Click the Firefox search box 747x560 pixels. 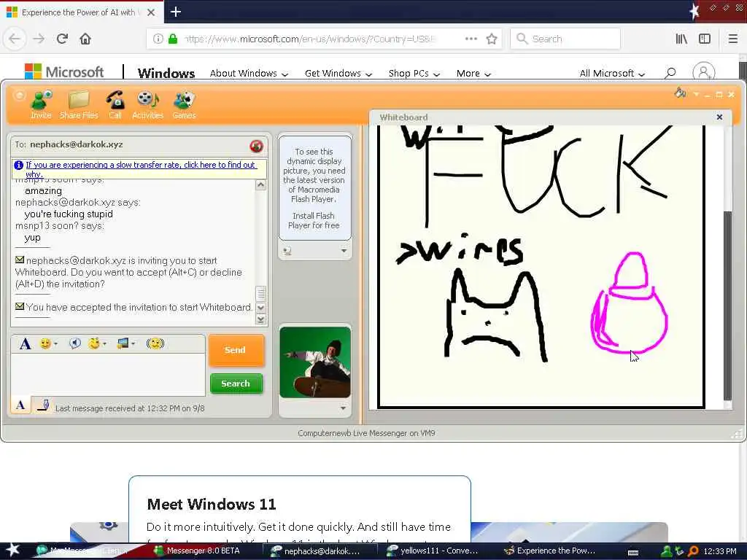[565, 39]
